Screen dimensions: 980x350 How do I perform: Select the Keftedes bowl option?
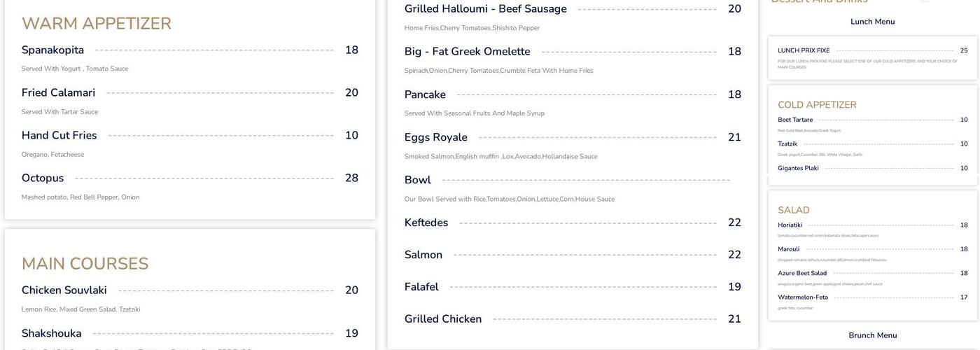coord(426,223)
